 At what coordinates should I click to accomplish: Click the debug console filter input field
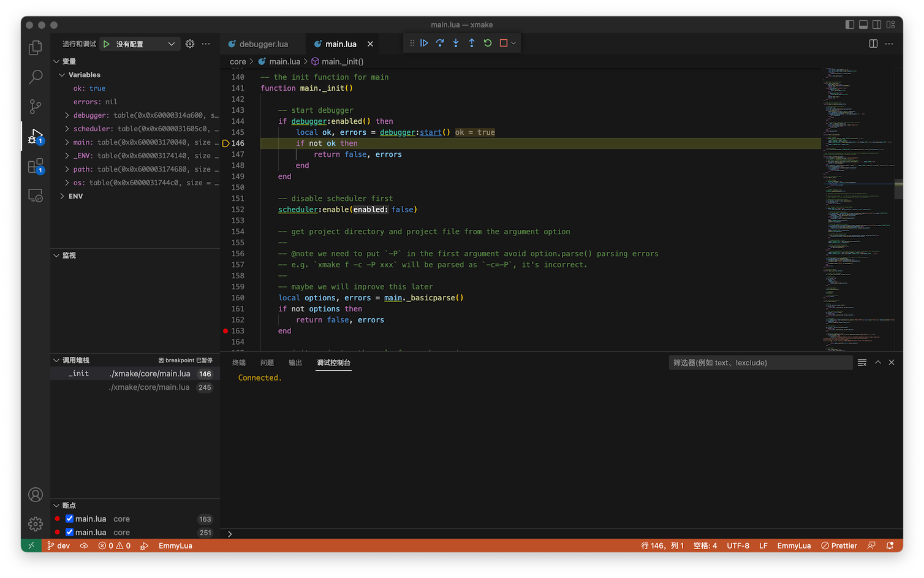point(760,363)
